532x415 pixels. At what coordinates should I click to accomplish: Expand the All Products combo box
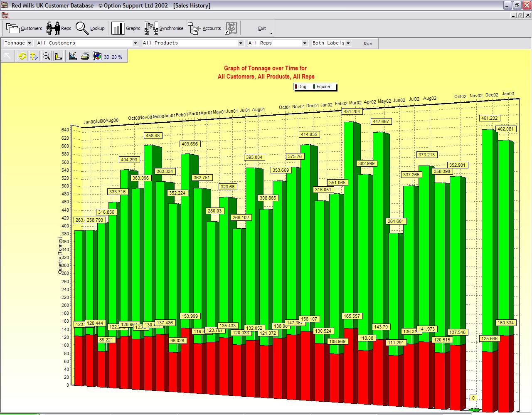click(241, 43)
